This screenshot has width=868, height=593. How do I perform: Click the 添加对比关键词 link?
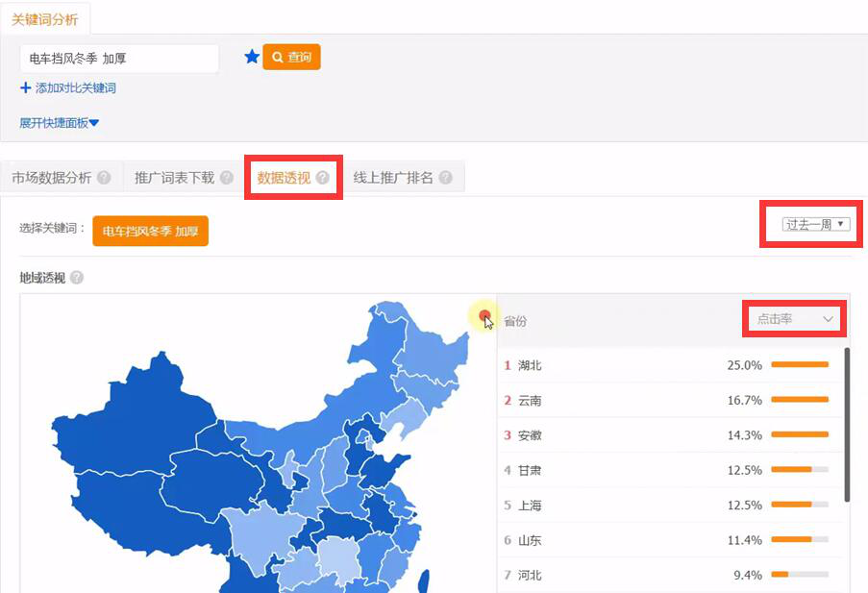point(75,88)
